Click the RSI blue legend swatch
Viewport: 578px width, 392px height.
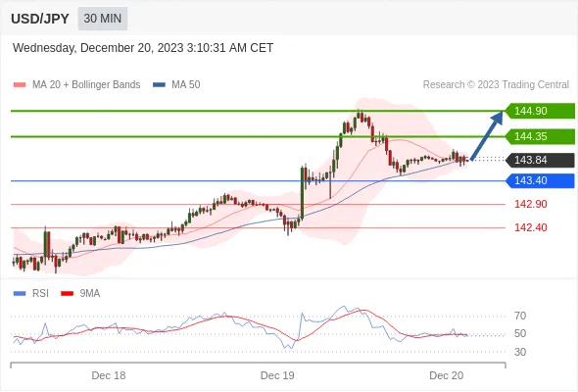point(20,294)
